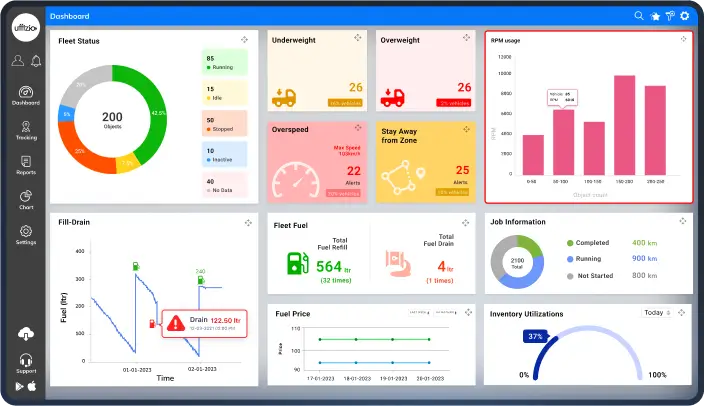
Task: Click the favorites star icon in header
Action: pyautogui.click(x=655, y=16)
